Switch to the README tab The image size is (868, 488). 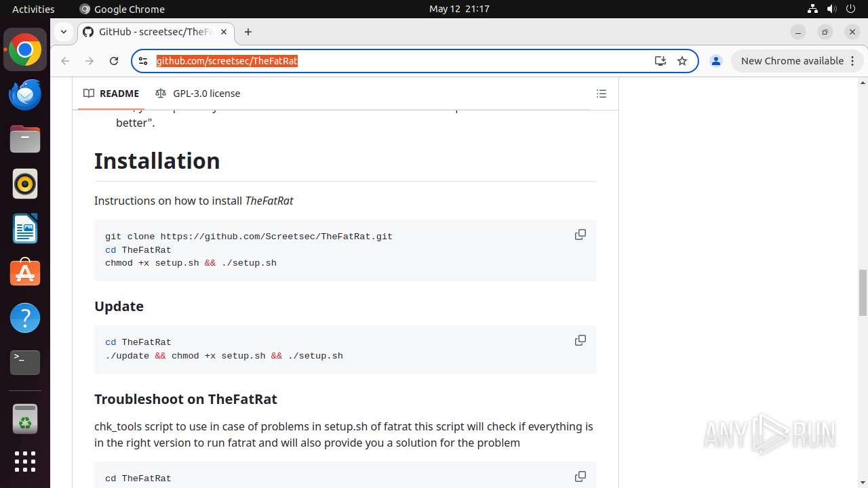coord(111,94)
